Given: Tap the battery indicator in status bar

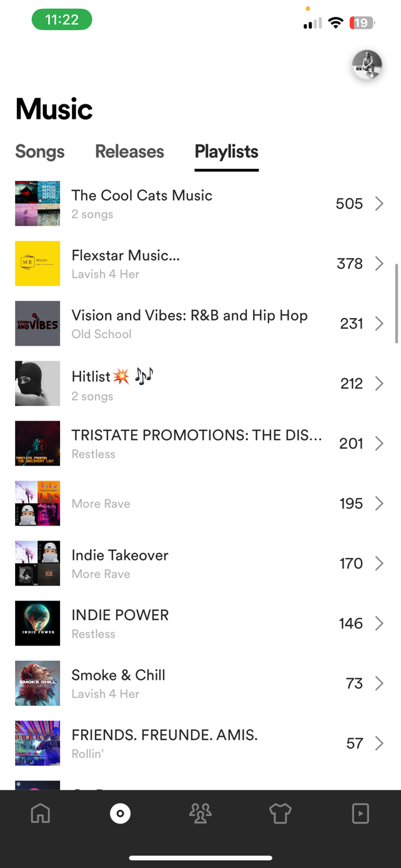Looking at the screenshot, I should (362, 24).
